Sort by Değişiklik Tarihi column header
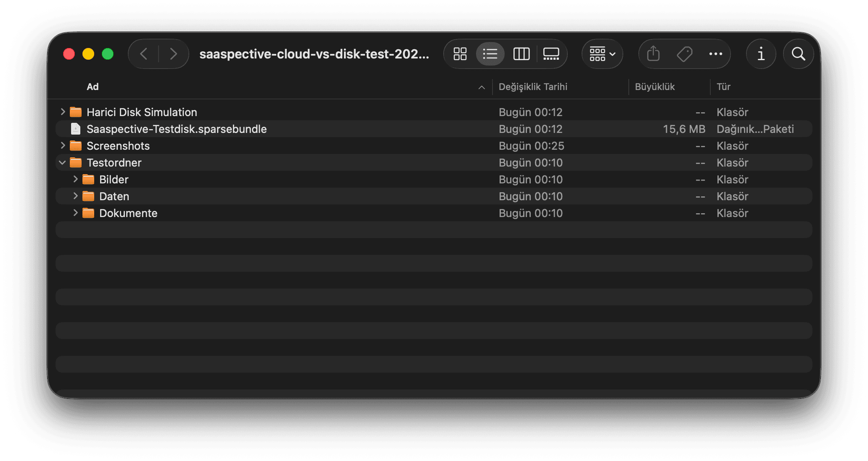 click(x=533, y=87)
